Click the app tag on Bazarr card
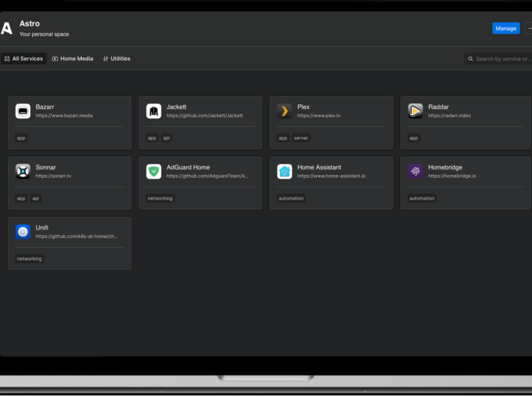Image resolution: width=532 pixels, height=397 pixels. point(21,138)
